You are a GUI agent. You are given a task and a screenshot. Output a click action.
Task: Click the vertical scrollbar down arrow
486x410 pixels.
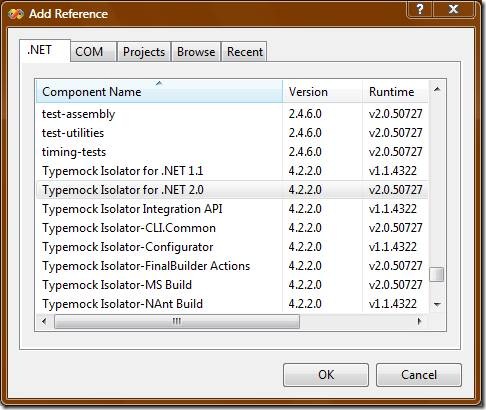pyautogui.click(x=437, y=304)
